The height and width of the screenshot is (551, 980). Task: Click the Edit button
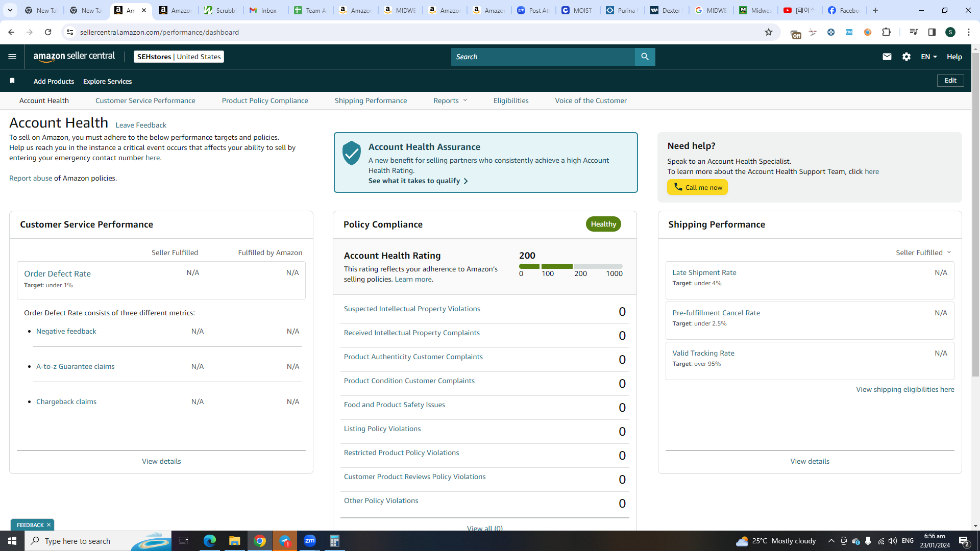[950, 81]
